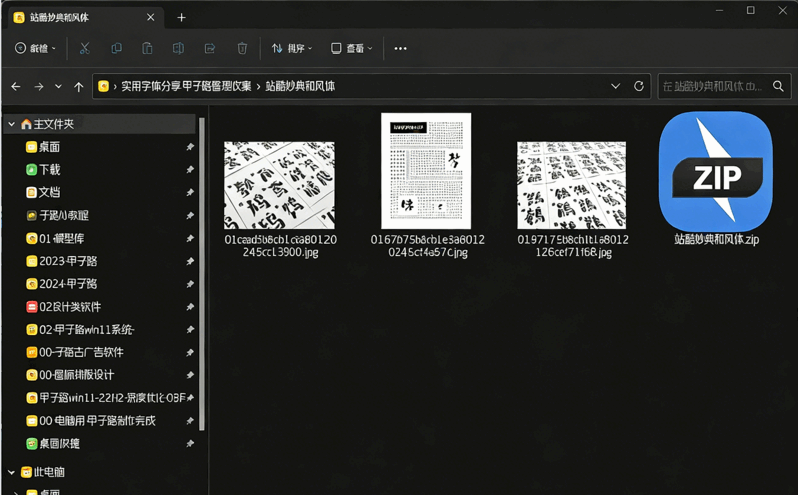The width and height of the screenshot is (798, 495).
Task: Select the tall white document jpg thumbnail
Action: pyautogui.click(x=426, y=171)
